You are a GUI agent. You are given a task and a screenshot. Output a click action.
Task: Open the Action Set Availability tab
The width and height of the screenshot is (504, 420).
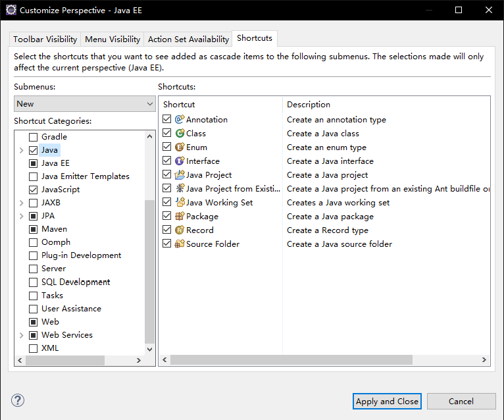188,39
